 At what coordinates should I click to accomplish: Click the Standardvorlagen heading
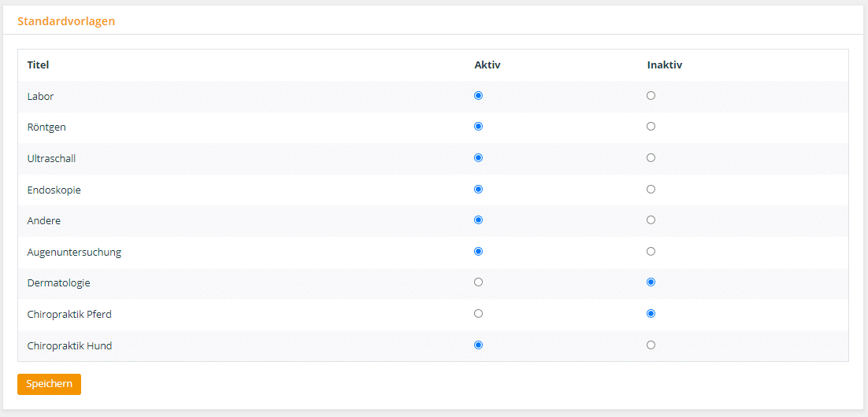pyautogui.click(x=66, y=21)
